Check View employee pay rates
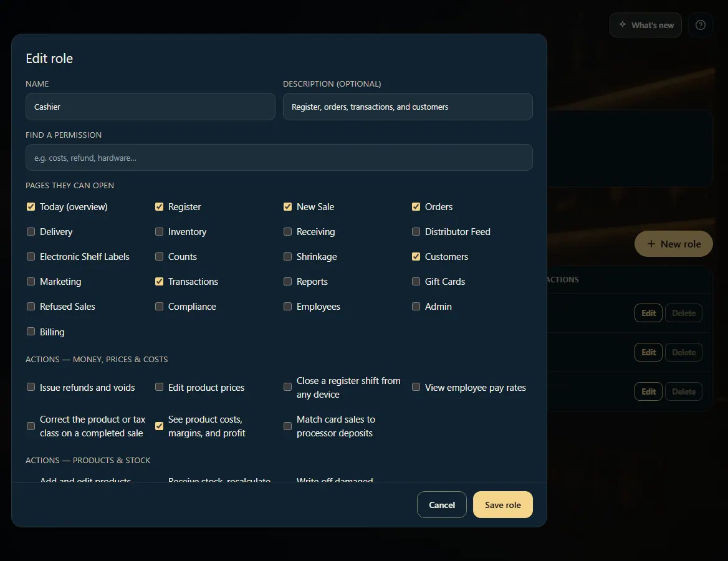This screenshot has width=728, height=561. coord(416,387)
